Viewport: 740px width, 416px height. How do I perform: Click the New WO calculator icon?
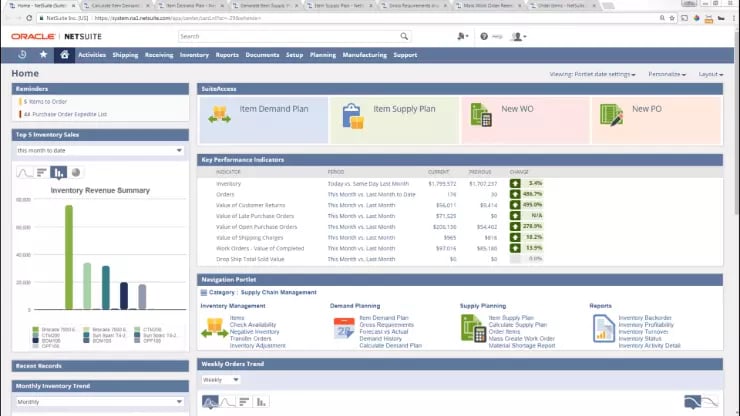click(x=481, y=115)
